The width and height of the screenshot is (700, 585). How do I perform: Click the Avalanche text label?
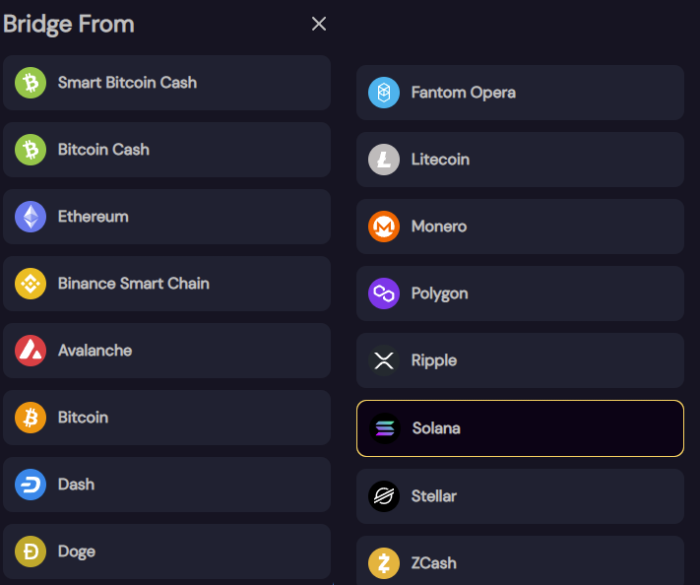(x=95, y=351)
